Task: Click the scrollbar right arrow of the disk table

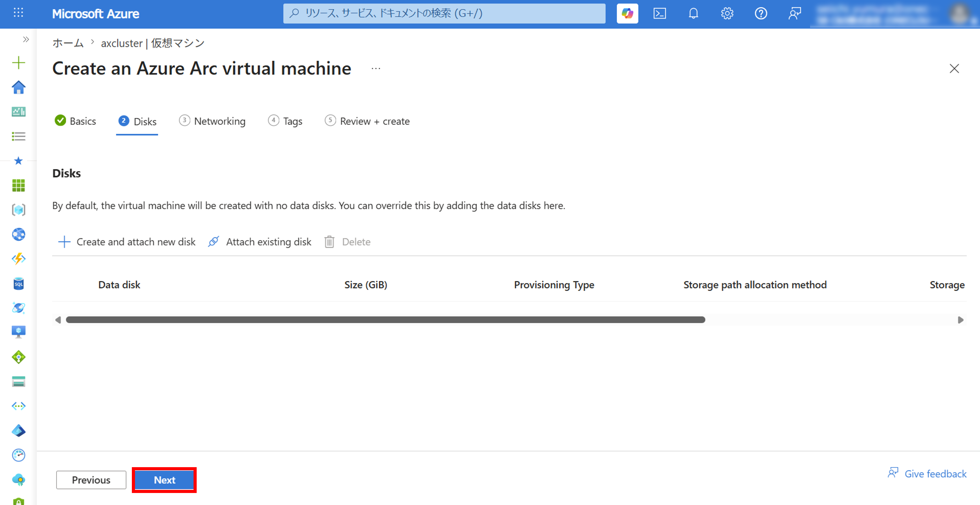Action: pyautogui.click(x=960, y=320)
